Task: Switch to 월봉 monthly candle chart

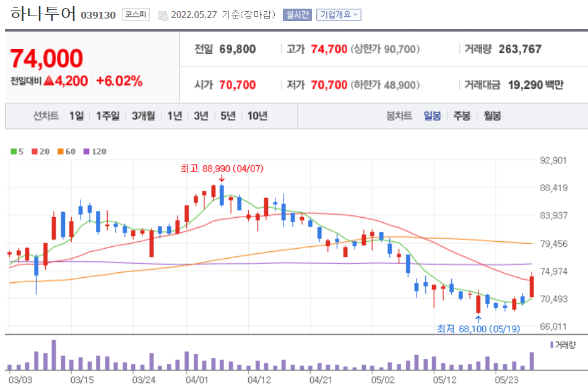Action: (493, 116)
